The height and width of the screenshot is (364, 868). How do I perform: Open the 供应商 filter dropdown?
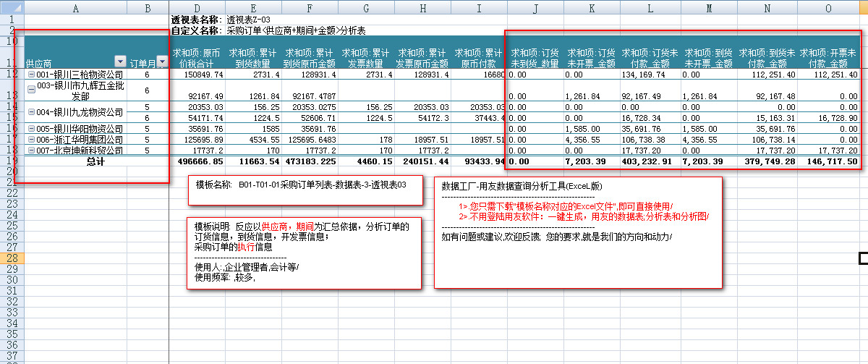click(x=120, y=63)
